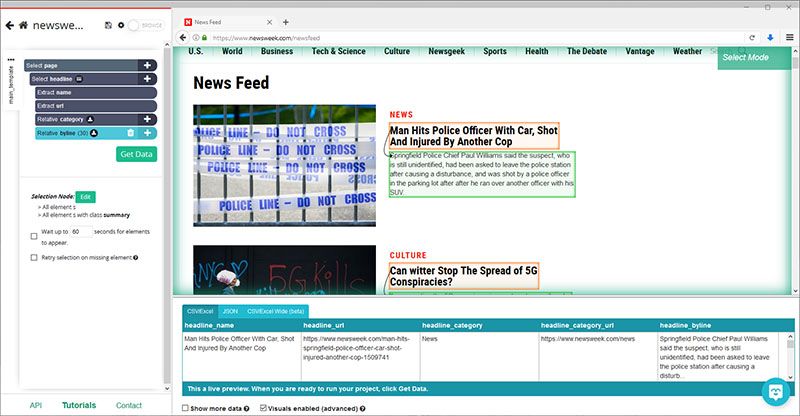Open help icon for Retry selection
800x416 pixels.
[x=136, y=258]
